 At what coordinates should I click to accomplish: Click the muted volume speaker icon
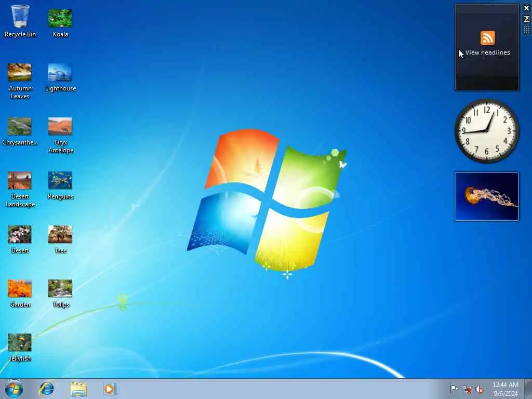click(x=480, y=389)
